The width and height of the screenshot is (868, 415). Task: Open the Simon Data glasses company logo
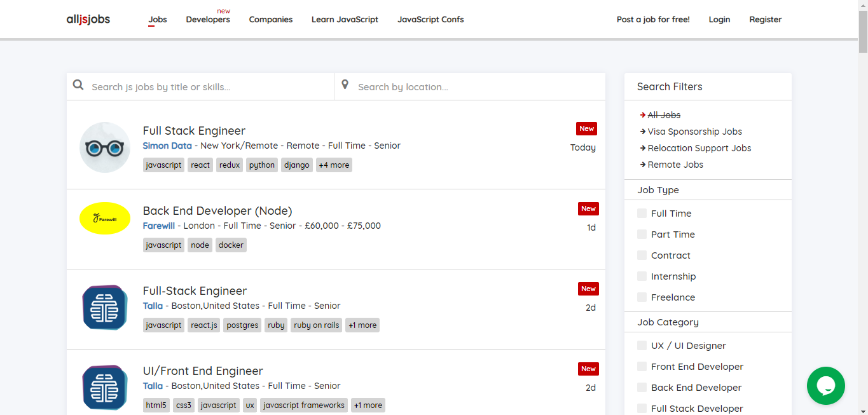pos(104,147)
